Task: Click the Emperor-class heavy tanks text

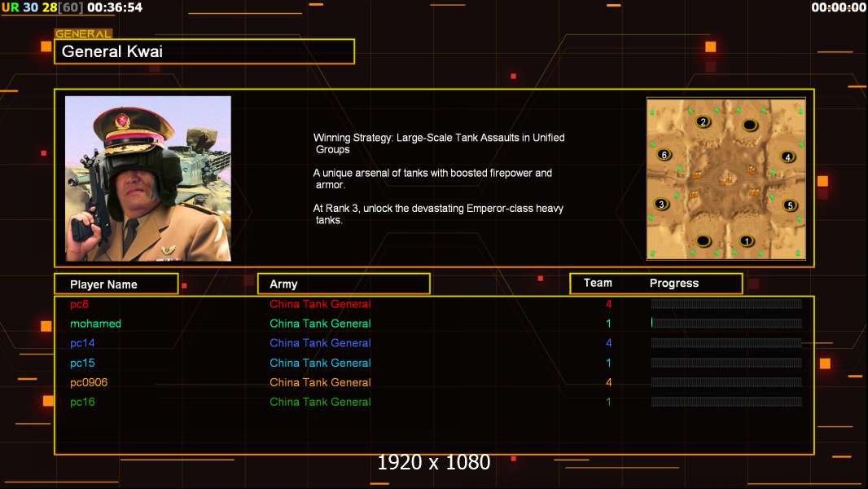Action: coord(438,214)
